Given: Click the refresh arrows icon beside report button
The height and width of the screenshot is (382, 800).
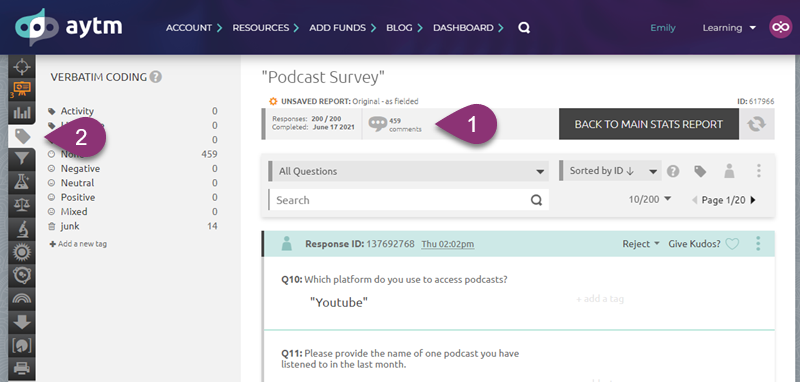Looking at the screenshot, I should pos(757,124).
